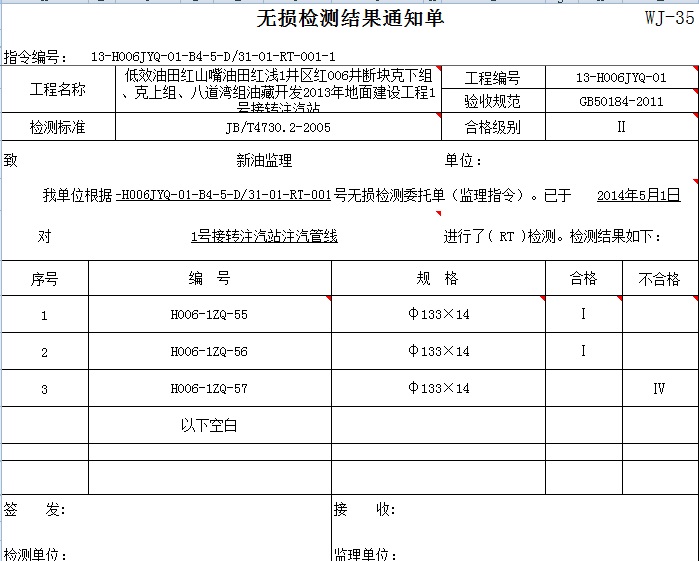Select the 合格级别 value cell showing Ⅱ
This screenshot has width=699, height=561.
[620, 127]
